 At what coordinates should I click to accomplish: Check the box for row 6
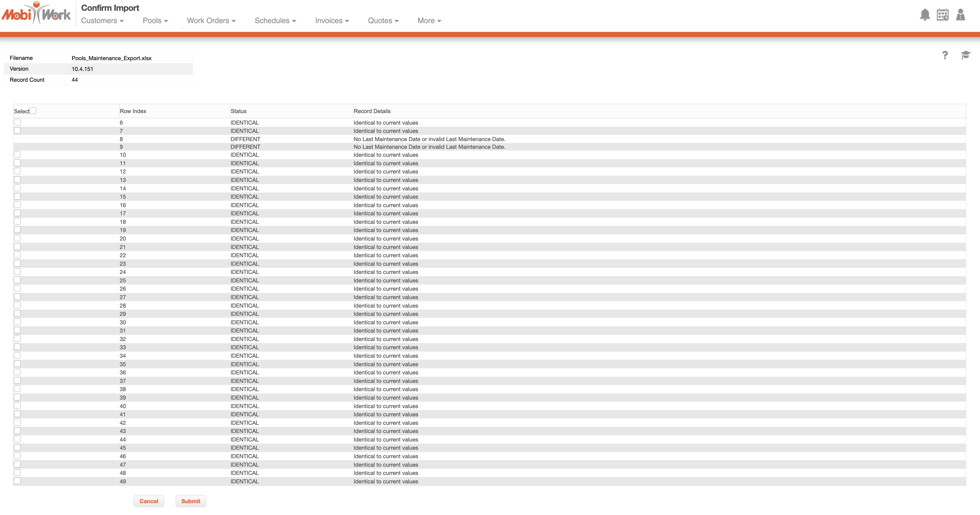pos(17,122)
